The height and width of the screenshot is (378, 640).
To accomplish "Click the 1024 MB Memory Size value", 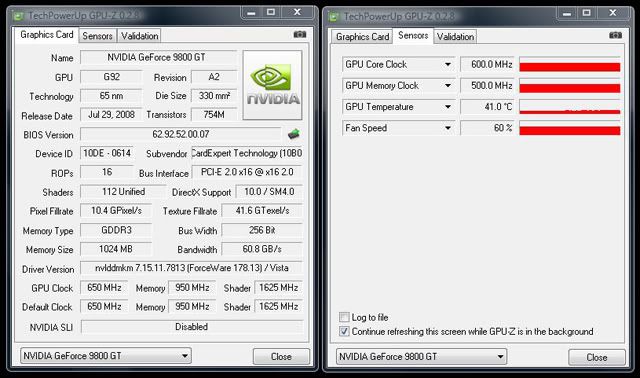I will point(116,249).
